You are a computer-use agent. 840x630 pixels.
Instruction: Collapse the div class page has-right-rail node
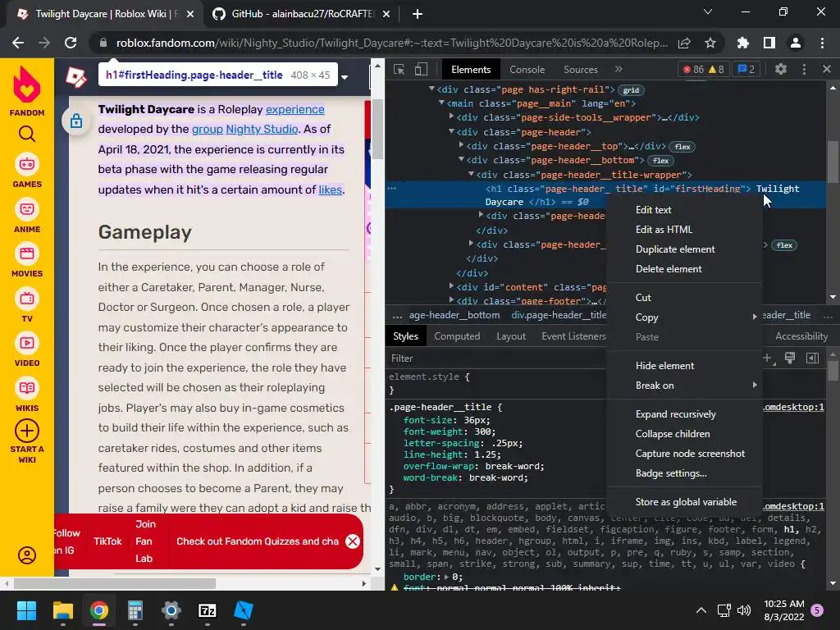coord(431,89)
